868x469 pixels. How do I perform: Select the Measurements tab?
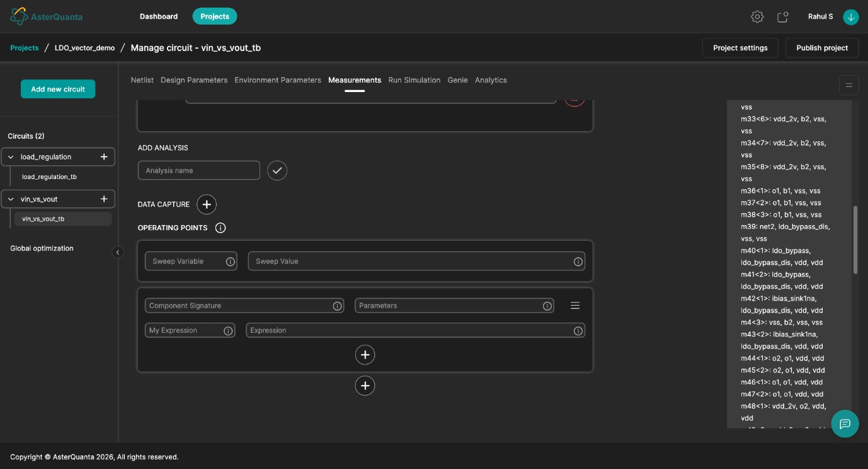[355, 80]
